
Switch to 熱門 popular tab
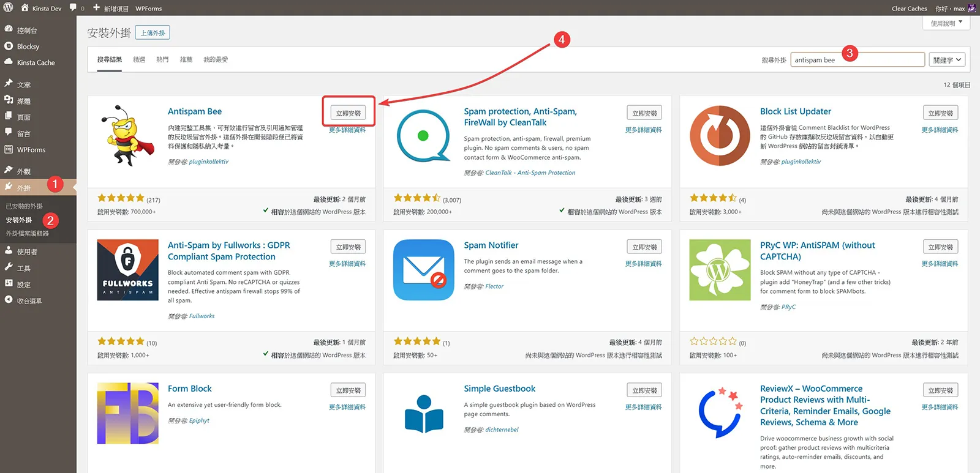coord(162,59)
